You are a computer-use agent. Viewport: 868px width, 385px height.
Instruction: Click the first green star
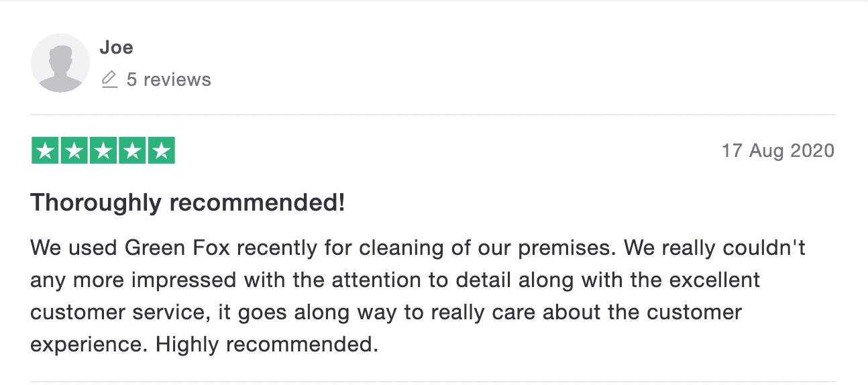click(45, 151)
